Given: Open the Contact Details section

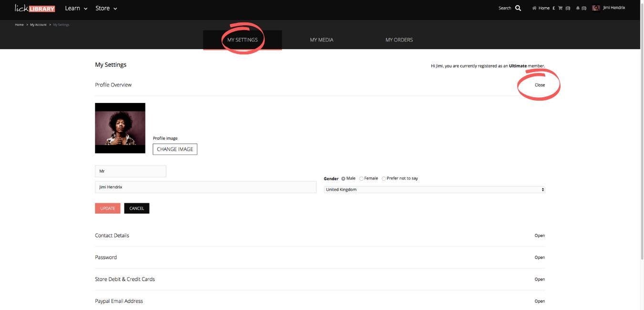Looking at the screenshot, I should click(540, 236).
